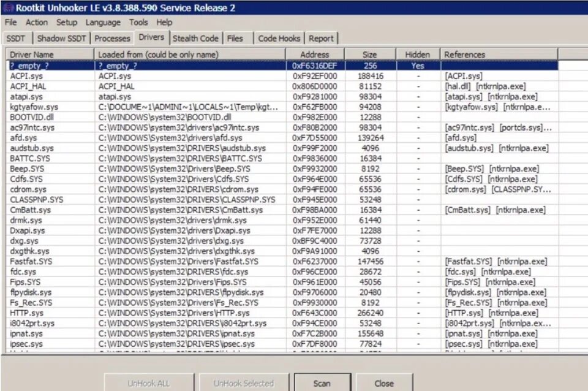Click the Close button
The width and height of the screenshot is (588, 391).
384,383
